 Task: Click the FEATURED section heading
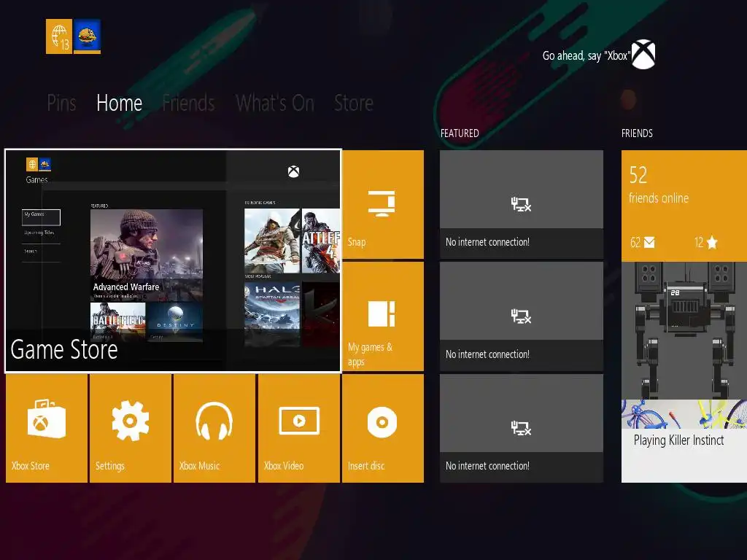click(x=460, y=133)
